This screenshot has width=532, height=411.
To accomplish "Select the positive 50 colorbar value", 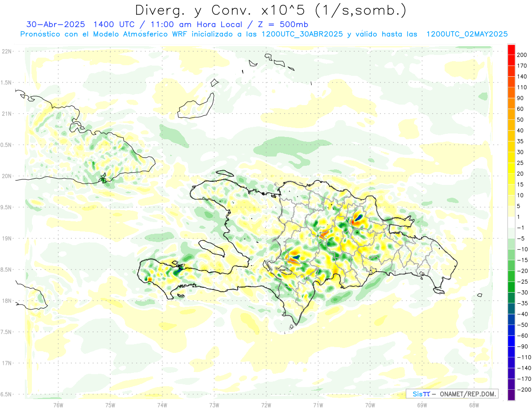I will (520, 120).
